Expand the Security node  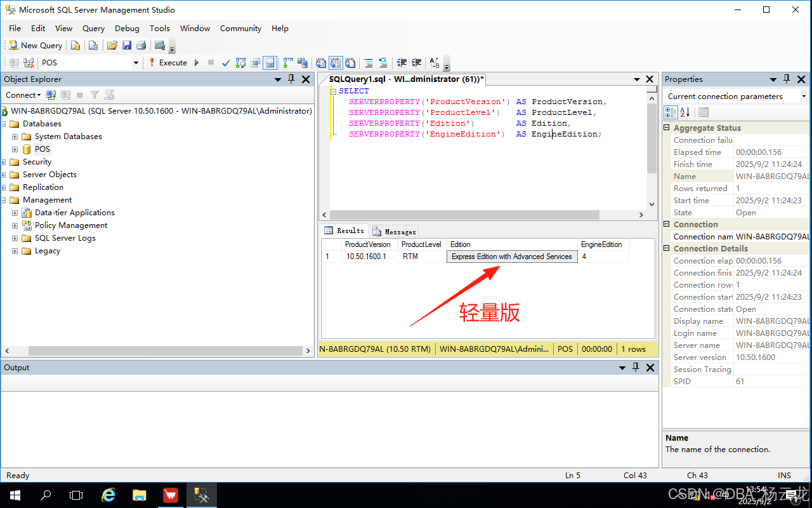coord(5,161)
